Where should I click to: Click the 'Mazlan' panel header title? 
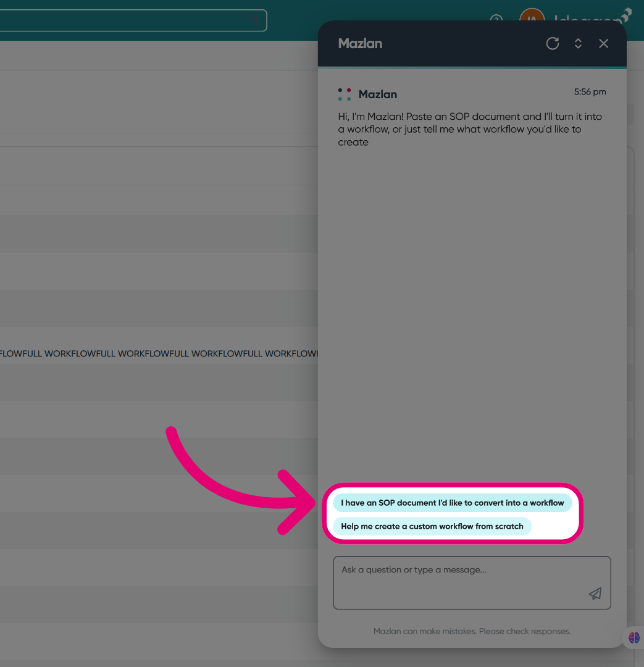click(360, 43)
